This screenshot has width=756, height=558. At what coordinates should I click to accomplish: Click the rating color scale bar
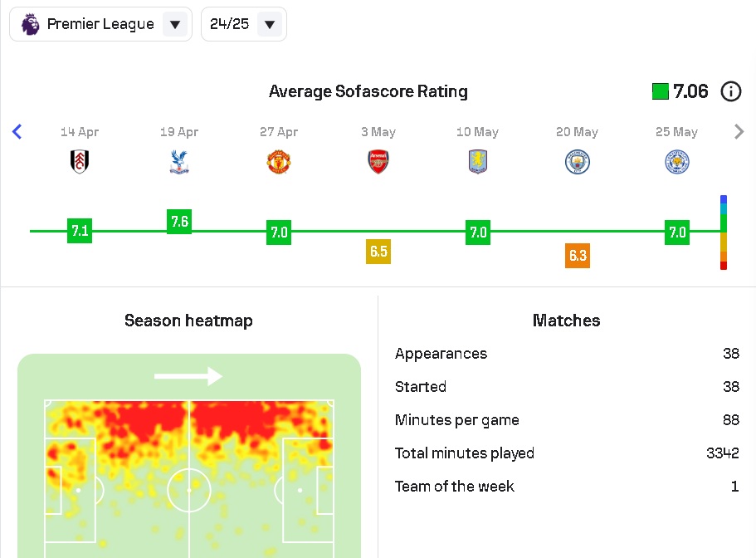tap(722, 232)
